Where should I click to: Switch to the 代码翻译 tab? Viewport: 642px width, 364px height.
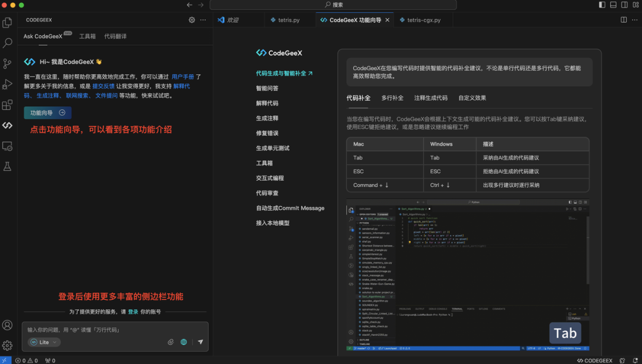point(115,36)
